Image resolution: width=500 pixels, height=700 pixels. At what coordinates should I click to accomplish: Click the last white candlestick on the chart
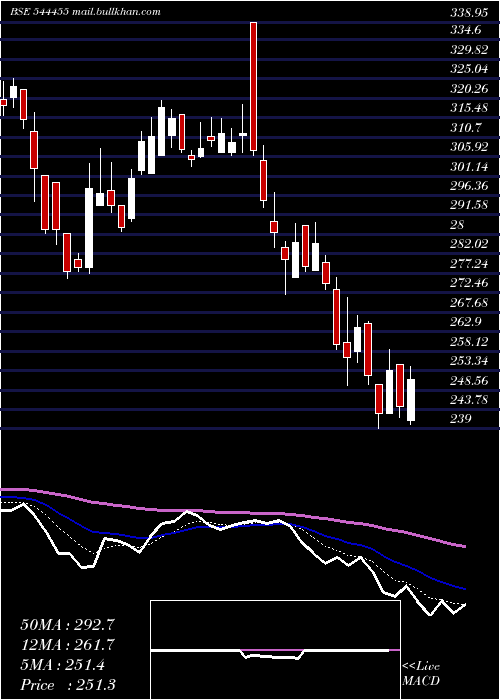(411, 400)
